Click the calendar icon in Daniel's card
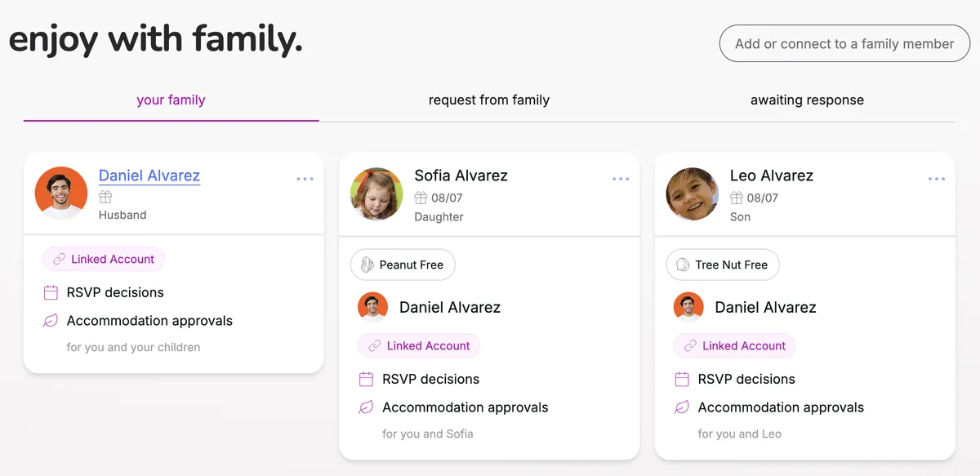980x476 pixels. click(51, 292)
